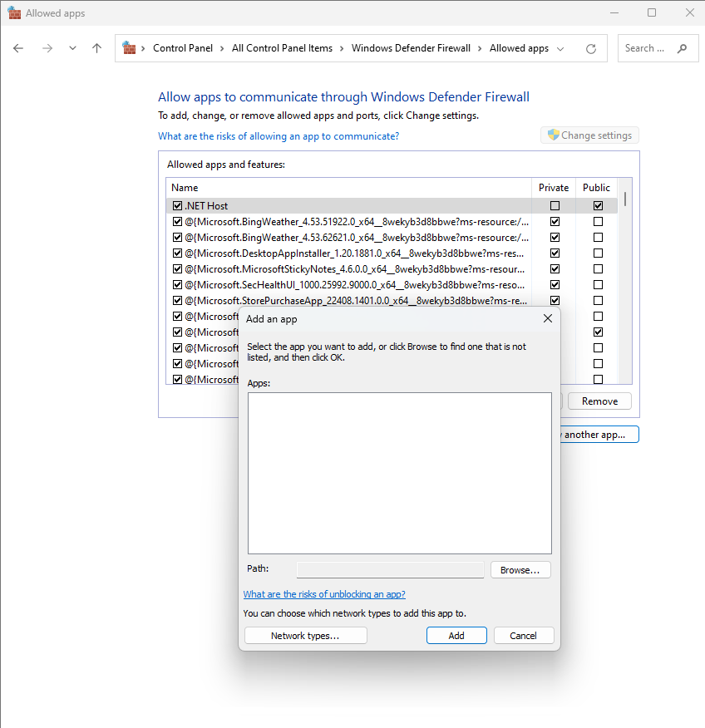Click Browse to find an app
Viewport: 705px width, 728px height.
point(520,570)
